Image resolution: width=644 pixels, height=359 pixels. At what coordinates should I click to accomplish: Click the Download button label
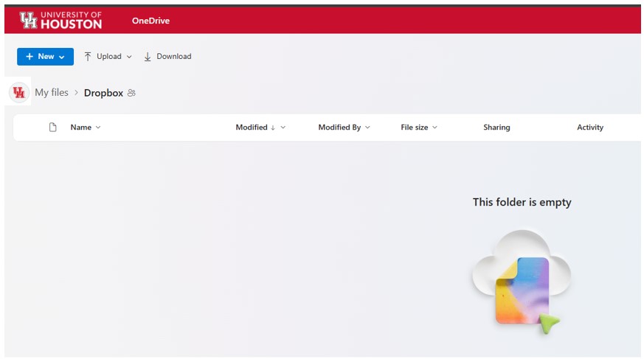point(173,57)
